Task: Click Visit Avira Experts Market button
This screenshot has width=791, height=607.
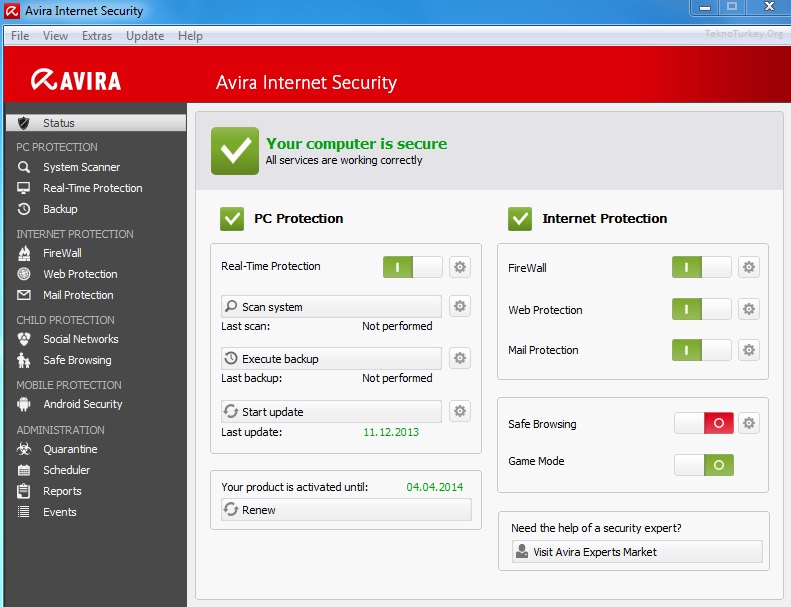Action: click(637, 551)
